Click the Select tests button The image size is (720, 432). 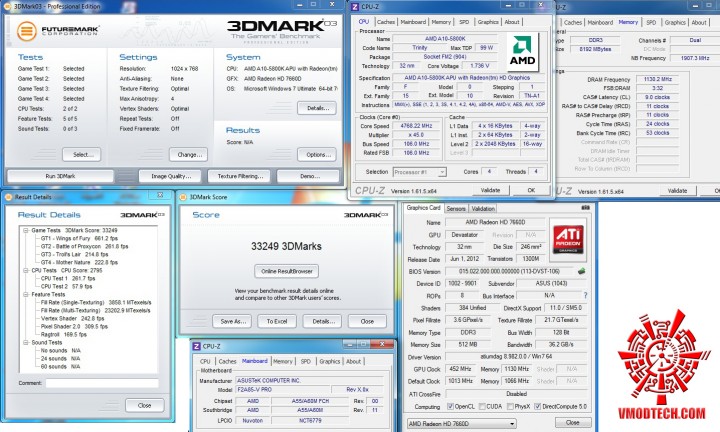click(x=83, y=155)
